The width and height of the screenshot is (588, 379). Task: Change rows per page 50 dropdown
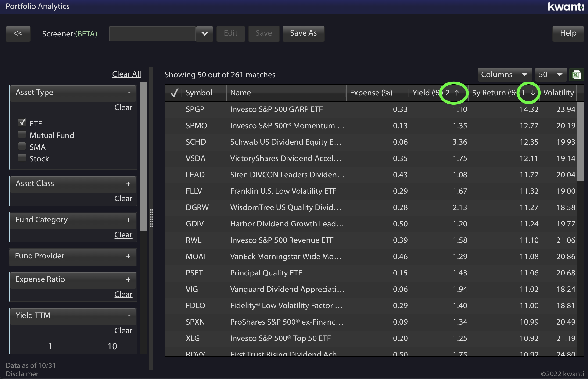tap(551, 75)
